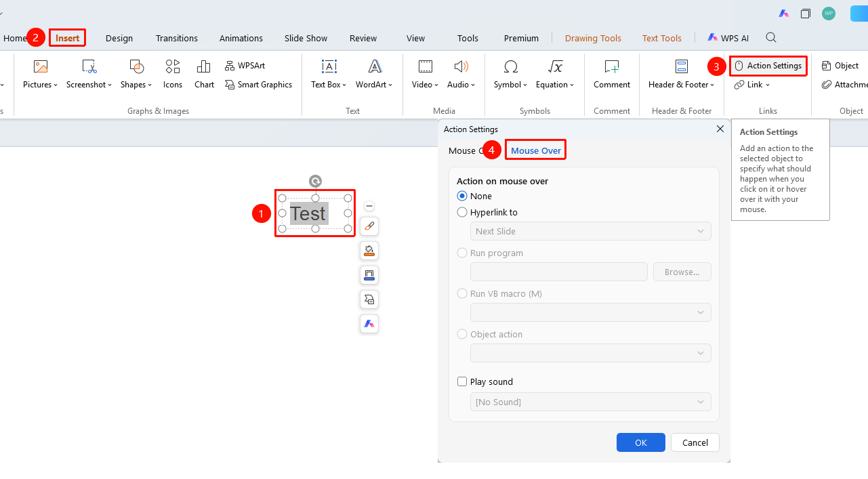This screenshot has width=868, height=479.
Task: Add a Comment from the ribbon
Action: [612, 75]
